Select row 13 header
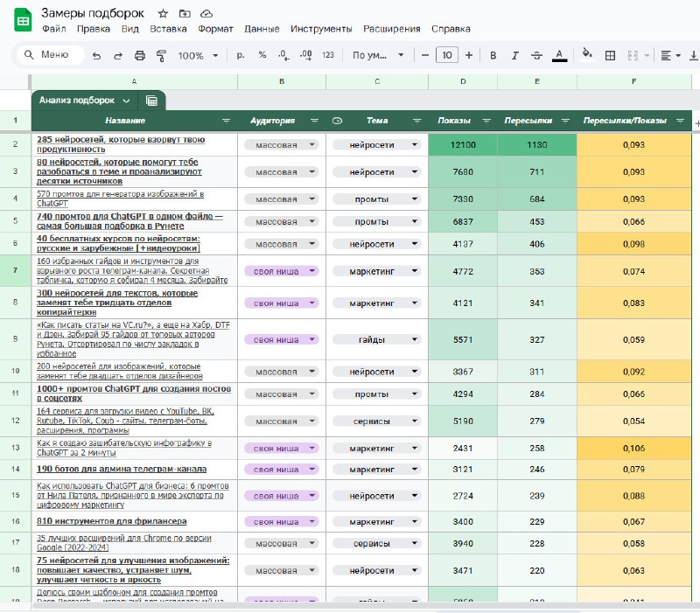700x613 pixels. (16, 448)
